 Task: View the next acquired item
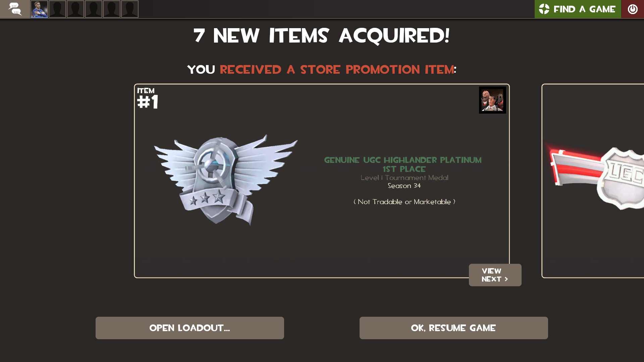tap(495, 275)
